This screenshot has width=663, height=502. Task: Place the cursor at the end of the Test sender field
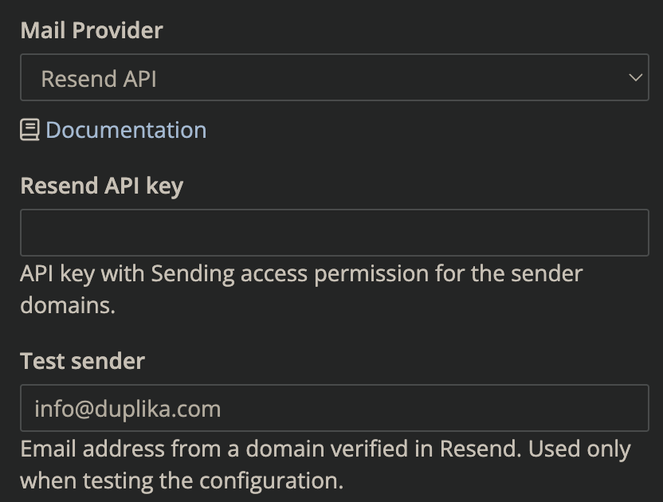(634, 408)
